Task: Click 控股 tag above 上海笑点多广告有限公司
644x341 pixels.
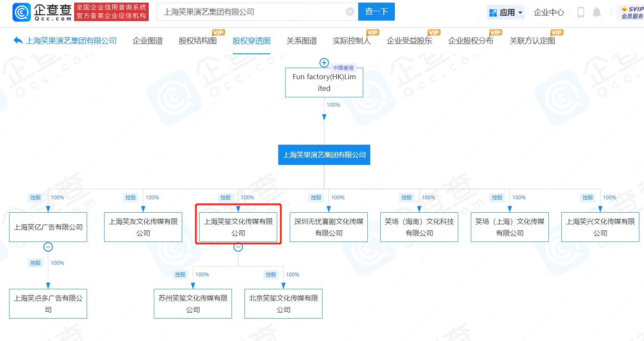Action: (36, 263)
